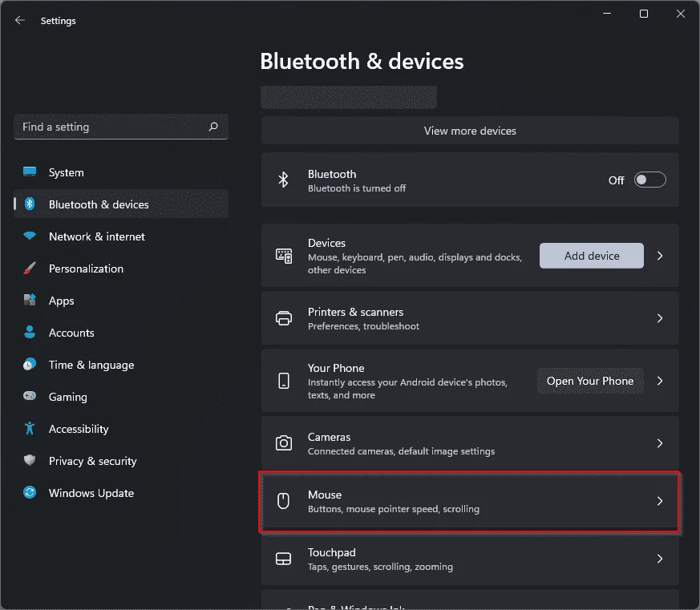Click View more devices button
This screenshot has height=610, width=700.
(x=470, y=131)
